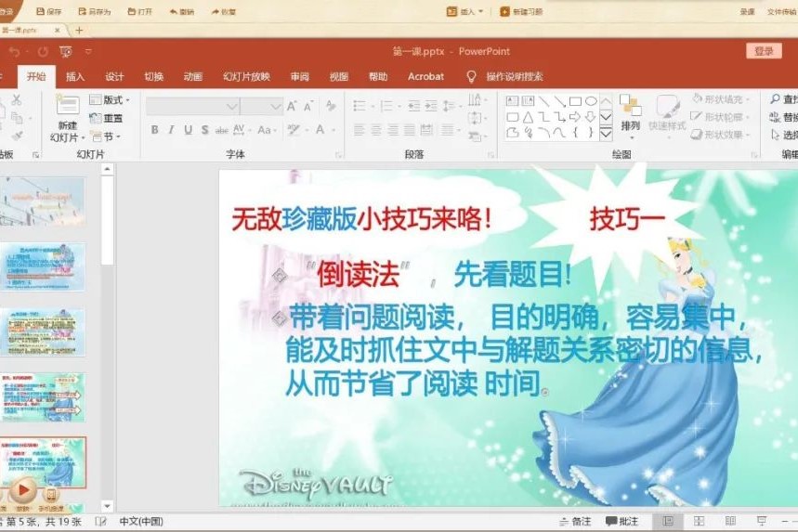Image resolution: width=798 pixels, height=532 pixels.
Task: Click the 保存 save button in top bar
Action: [x=49, y=11]
